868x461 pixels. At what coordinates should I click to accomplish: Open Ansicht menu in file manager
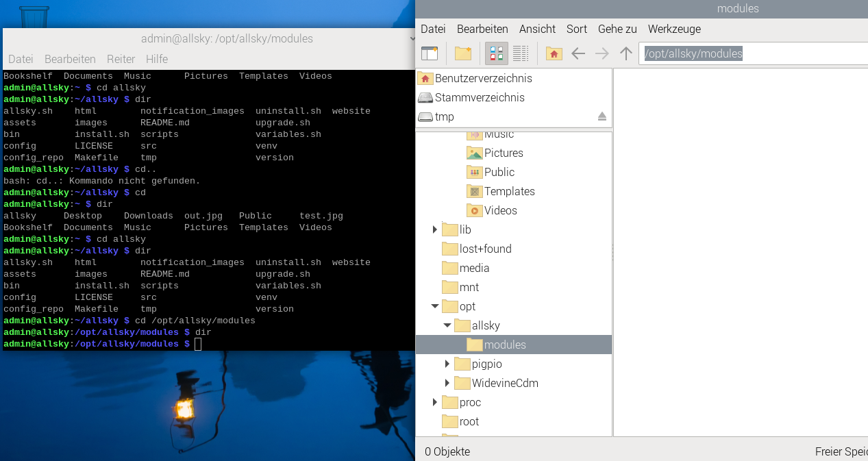coord(537,29)
